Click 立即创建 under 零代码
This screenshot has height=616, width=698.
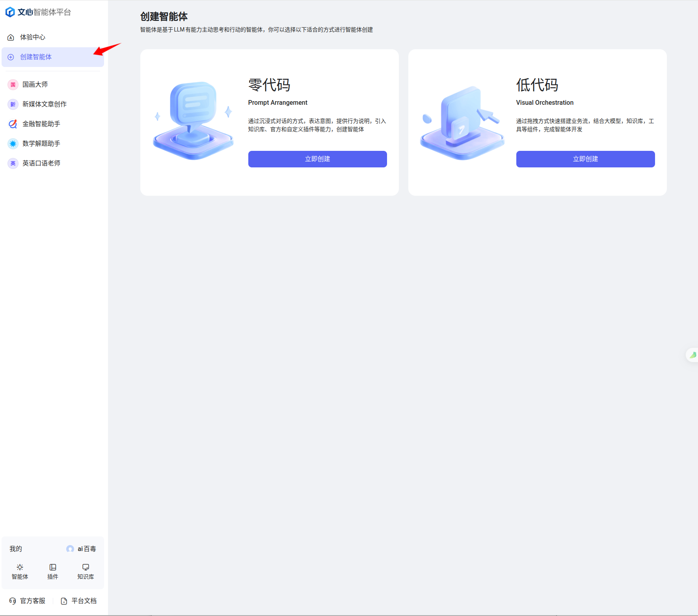click(x=317, y=159)
